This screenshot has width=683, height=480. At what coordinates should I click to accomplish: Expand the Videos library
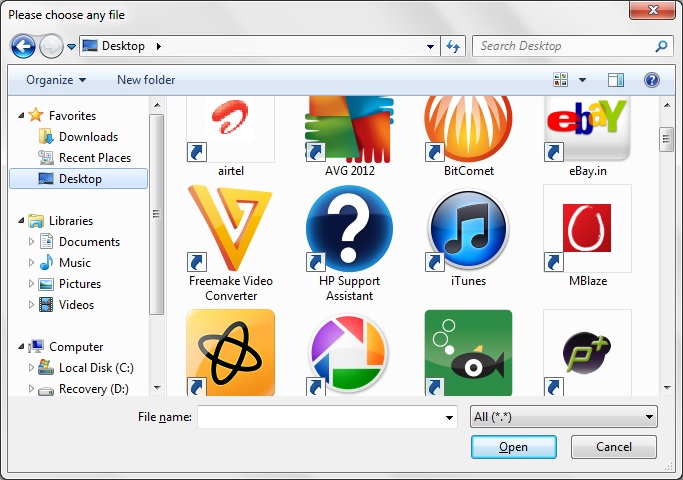[x=31, y=304]
